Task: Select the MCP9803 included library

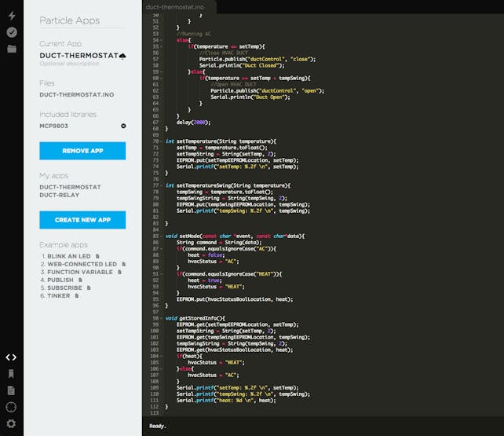Action: 53,126
